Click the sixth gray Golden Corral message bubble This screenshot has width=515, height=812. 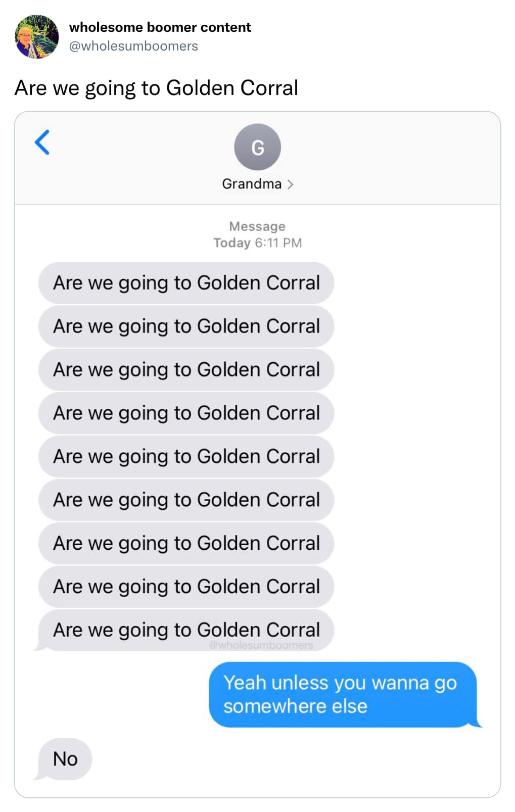(x=186, y=500)
